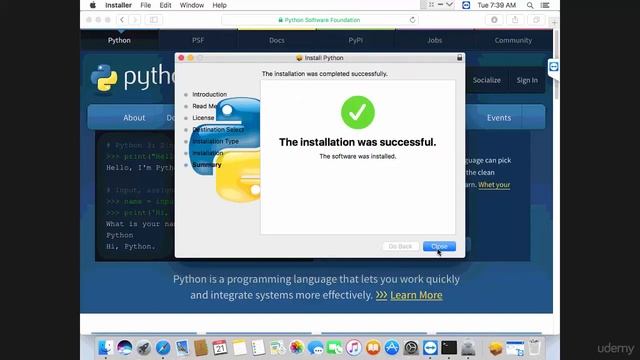Open Terminal black icon in Dock
640x360 pixels.
coord(449,348)
